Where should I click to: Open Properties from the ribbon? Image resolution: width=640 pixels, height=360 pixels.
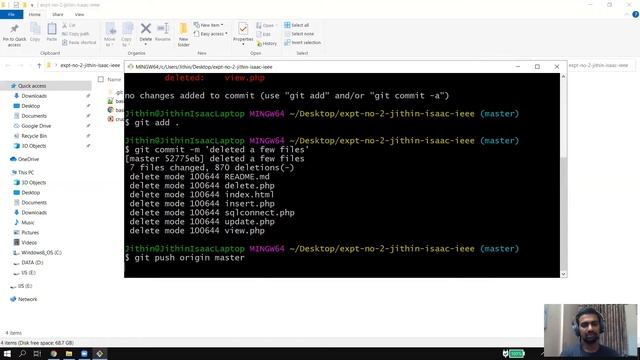(x=243, y=32)
